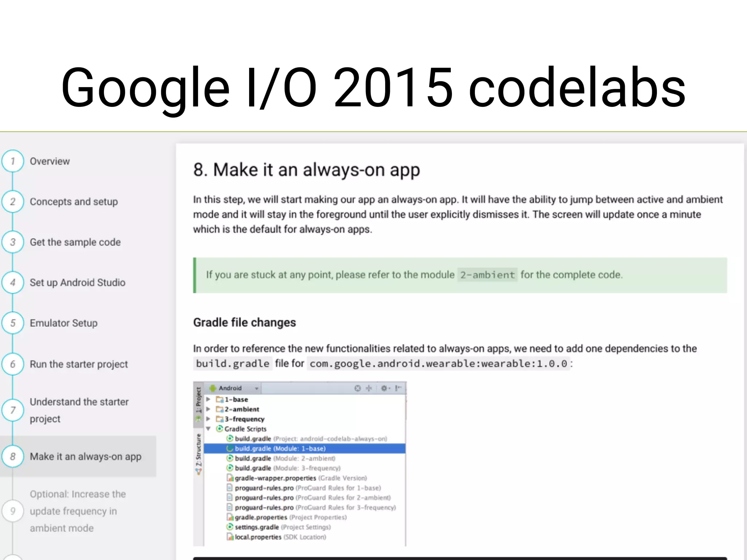Open Get the sample code step

[75, 242]
